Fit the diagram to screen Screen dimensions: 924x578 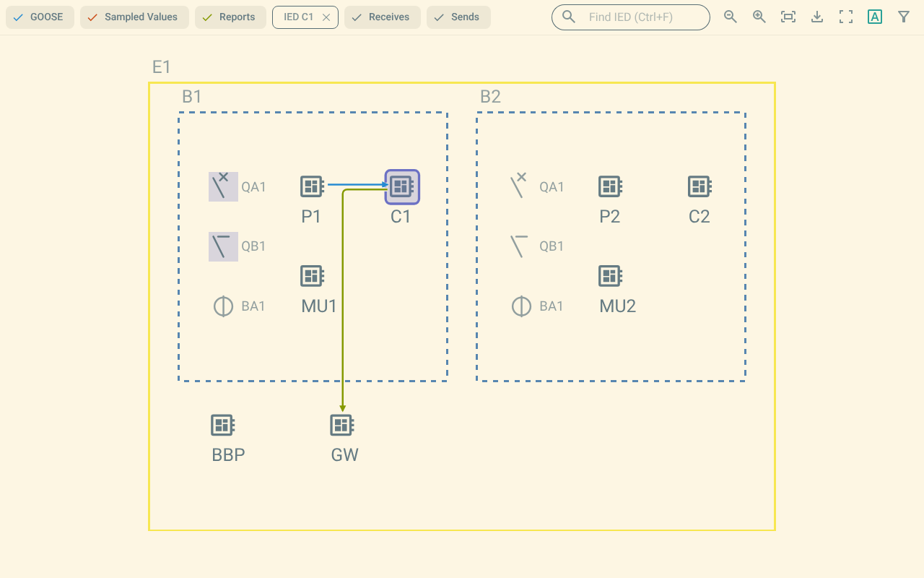(x=788, y=17)
